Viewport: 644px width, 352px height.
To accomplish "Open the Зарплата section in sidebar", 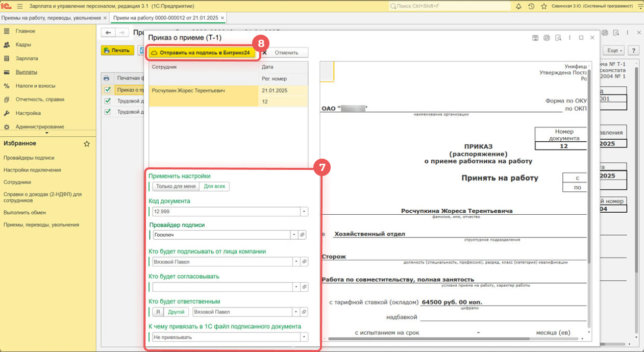I will [x=27, y=59].
